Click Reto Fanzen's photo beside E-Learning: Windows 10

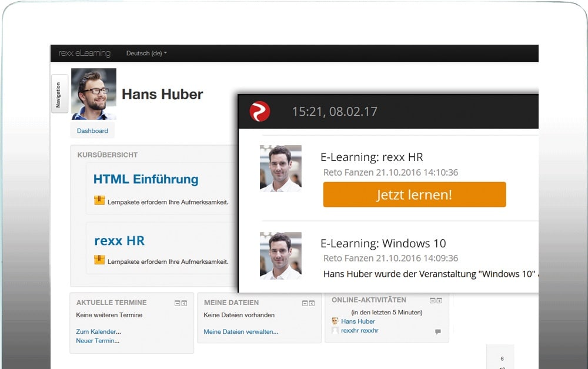pyautogui.click(x=280, y=256)
